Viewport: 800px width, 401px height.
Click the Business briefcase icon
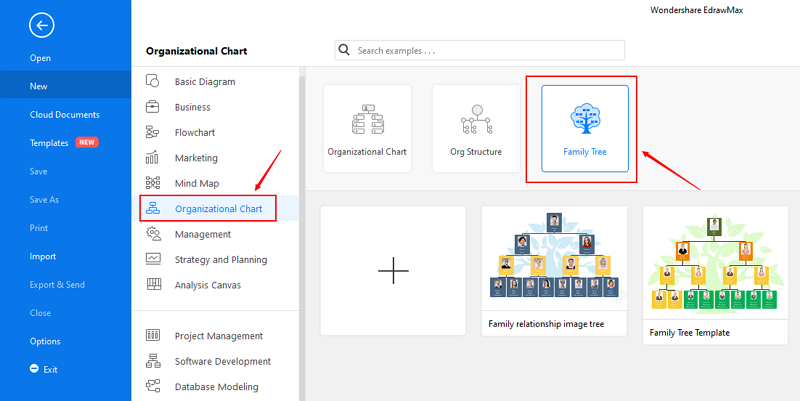(153, 107)
